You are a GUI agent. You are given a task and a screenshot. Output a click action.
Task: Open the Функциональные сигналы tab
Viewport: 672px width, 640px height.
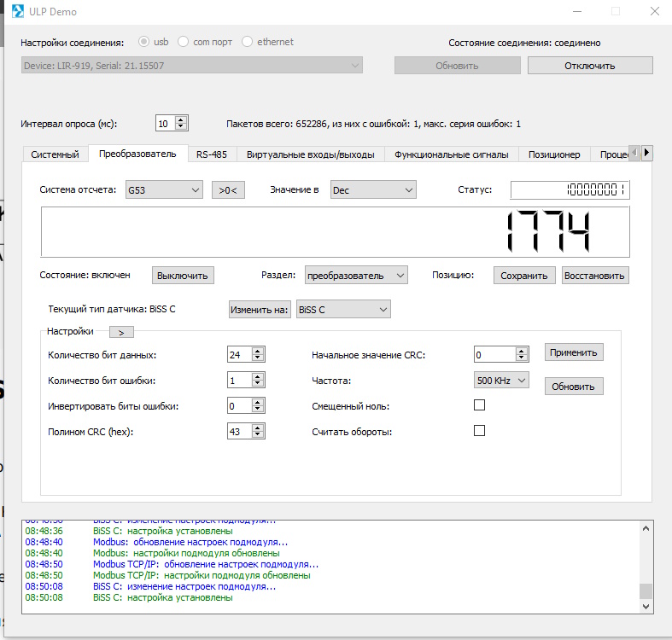449,154
